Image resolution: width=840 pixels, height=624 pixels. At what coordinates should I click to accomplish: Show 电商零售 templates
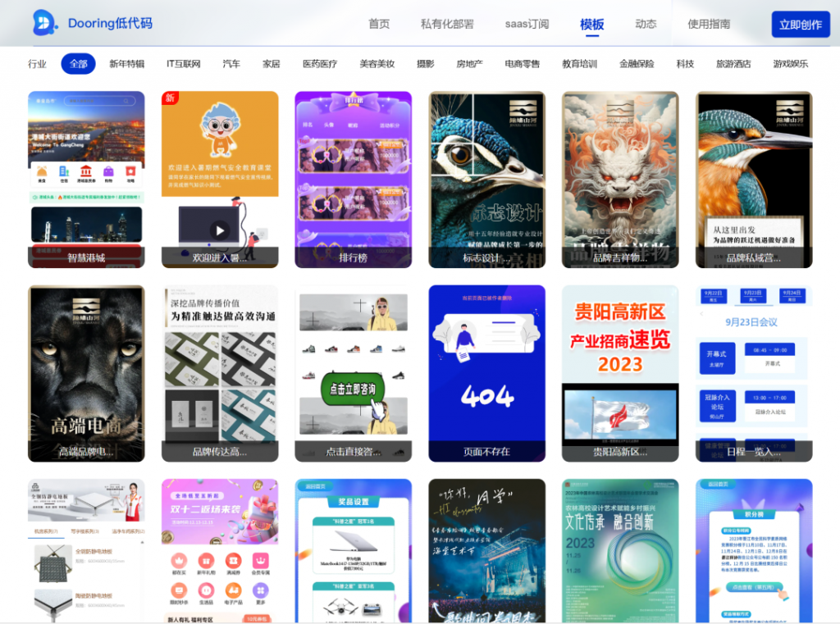523,64
